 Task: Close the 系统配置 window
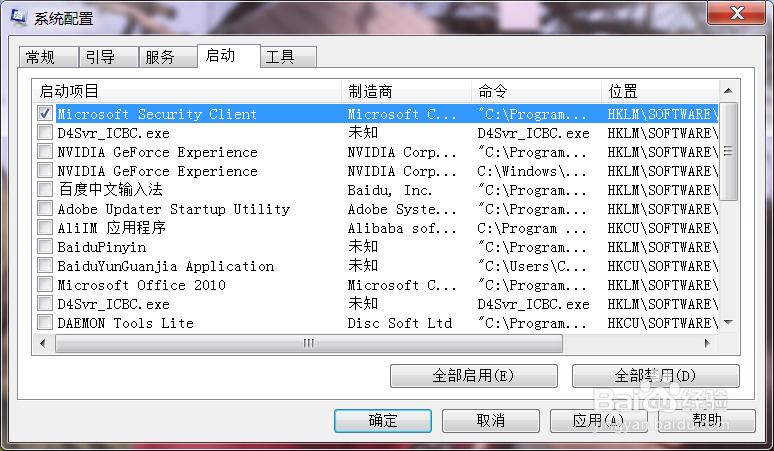[737, 13]
